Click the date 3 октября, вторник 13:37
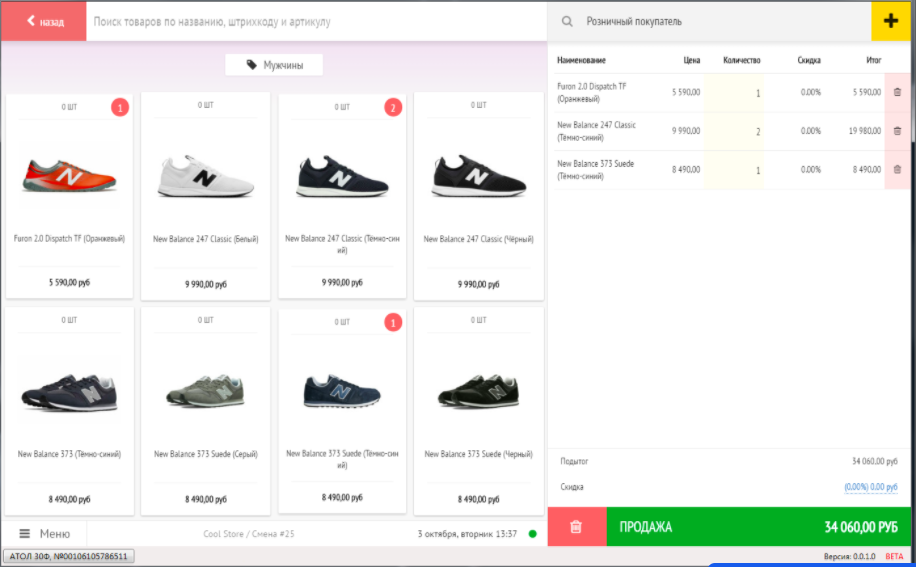 pyautogui.click(x=467, y=534)
